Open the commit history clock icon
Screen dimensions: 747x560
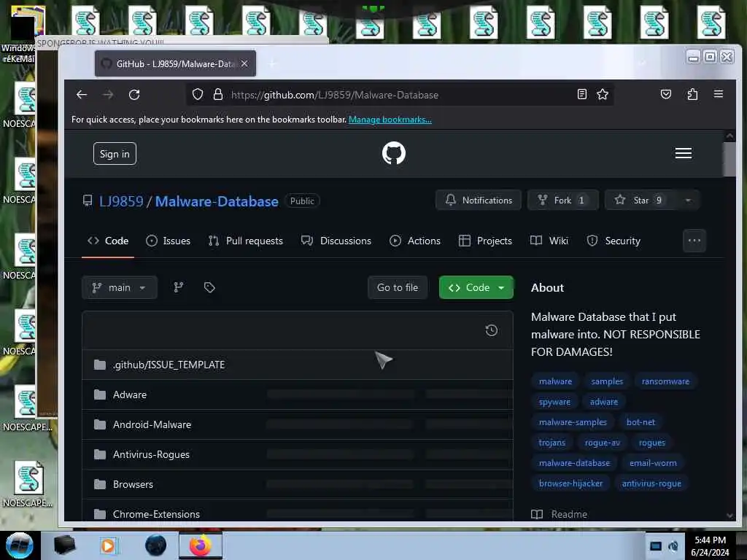pyautogui.click(x=491, y=330)
